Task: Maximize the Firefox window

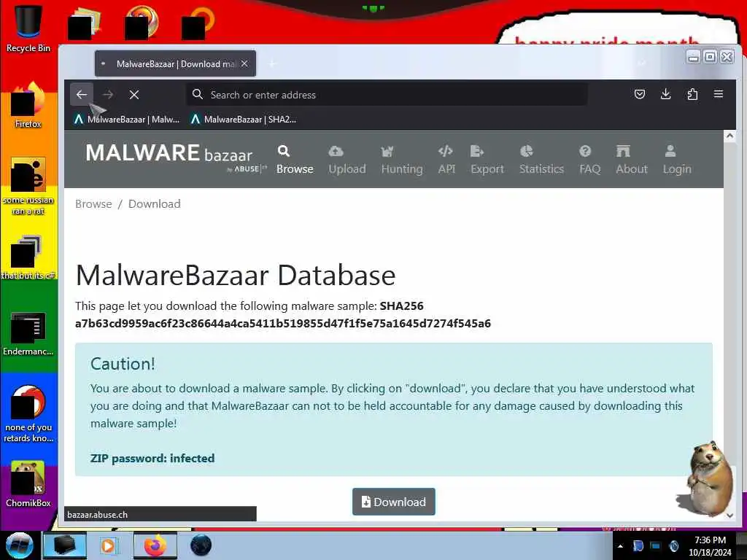Action: [710, 57]
